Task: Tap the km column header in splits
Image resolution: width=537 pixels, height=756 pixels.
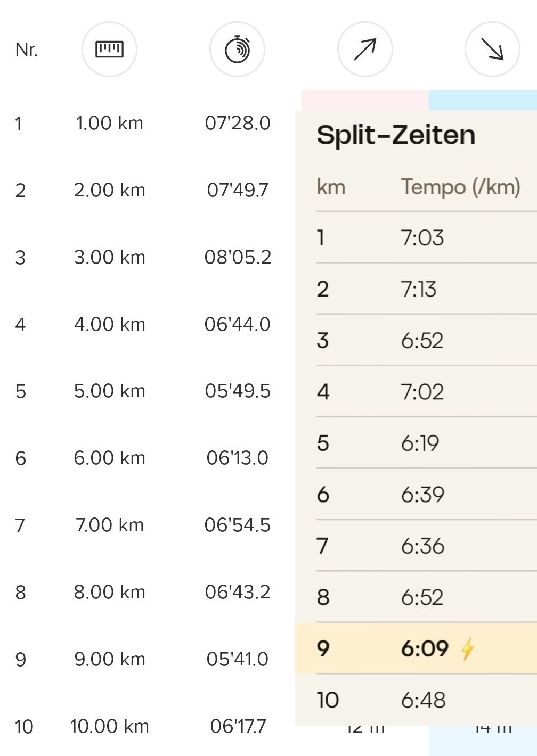Action: (x=331, y=187)
